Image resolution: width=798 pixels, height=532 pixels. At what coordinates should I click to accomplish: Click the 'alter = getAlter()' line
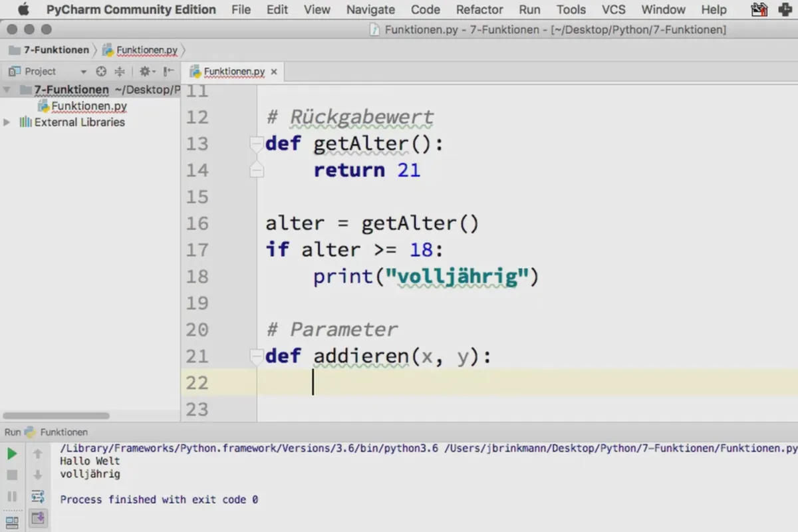(372, 223)
